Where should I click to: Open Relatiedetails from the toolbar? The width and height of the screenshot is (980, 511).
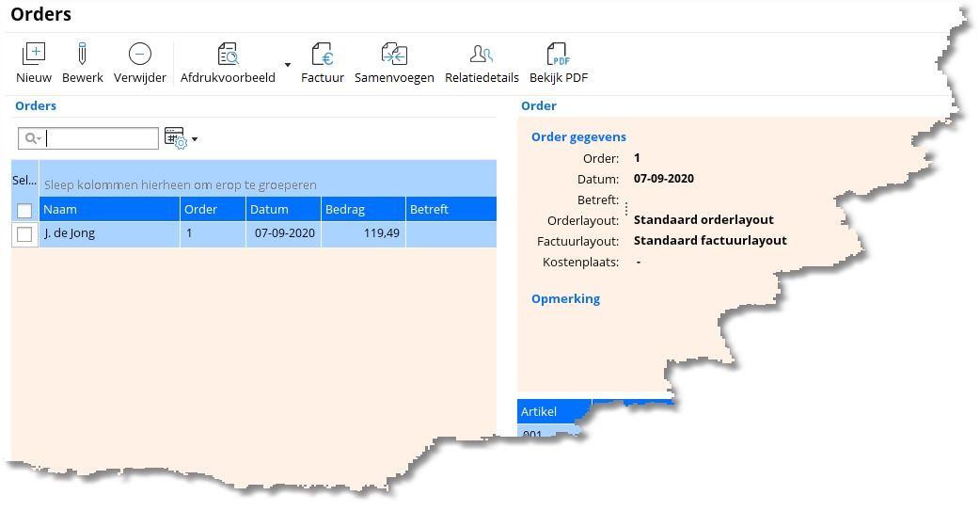(482, 55)
